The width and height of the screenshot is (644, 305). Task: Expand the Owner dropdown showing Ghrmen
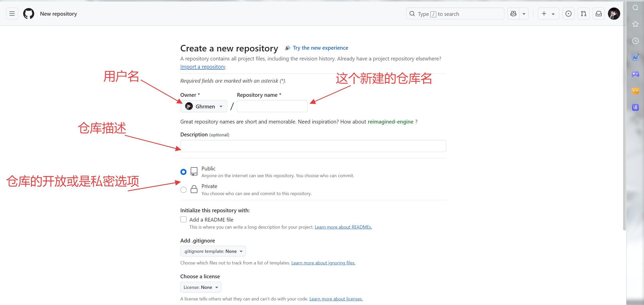204,106
